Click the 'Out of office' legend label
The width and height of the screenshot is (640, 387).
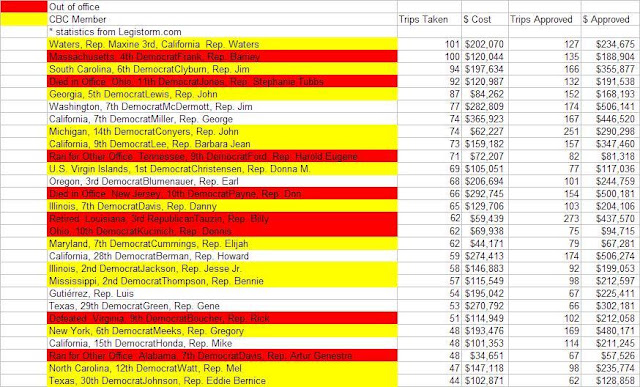coord(74,7)
